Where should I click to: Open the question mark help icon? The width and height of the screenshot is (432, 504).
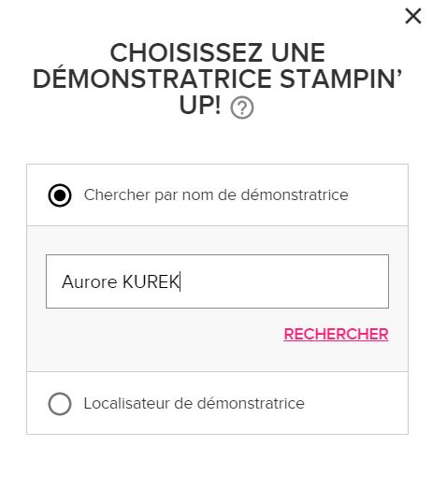click(x=242, y=108)
